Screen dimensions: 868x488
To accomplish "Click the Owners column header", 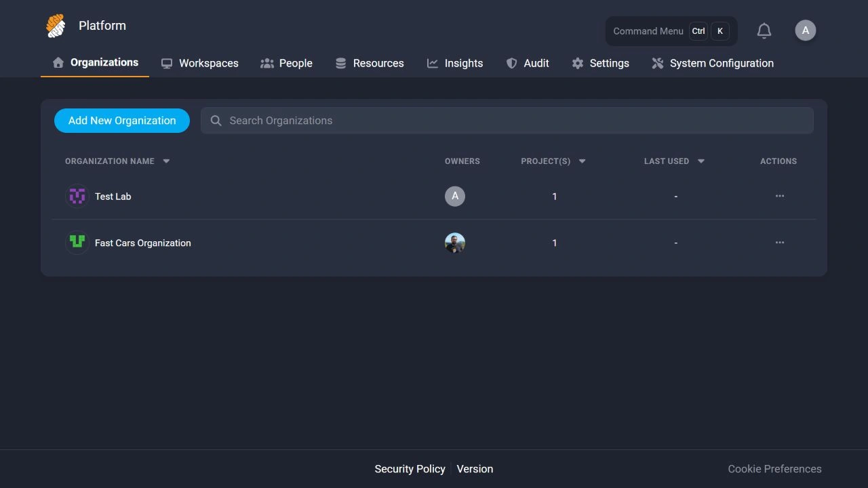I will click(462, 161).
